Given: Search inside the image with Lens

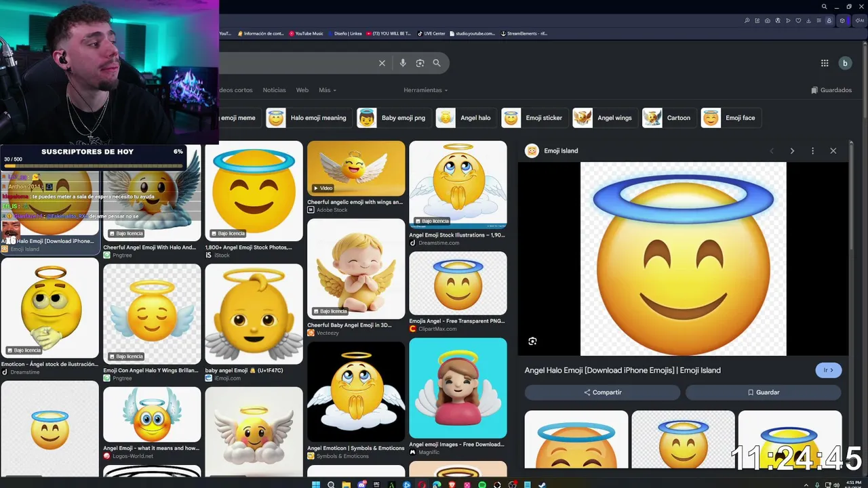Looking at the screenshot, I should coord(532,341).
